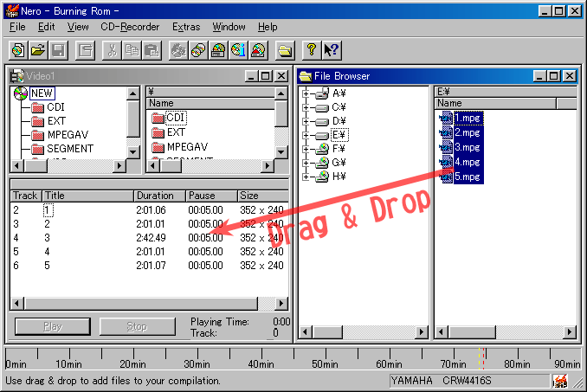The image size is (587, 392).
Task: Expand the E: drive node
Action: [306, 135]
